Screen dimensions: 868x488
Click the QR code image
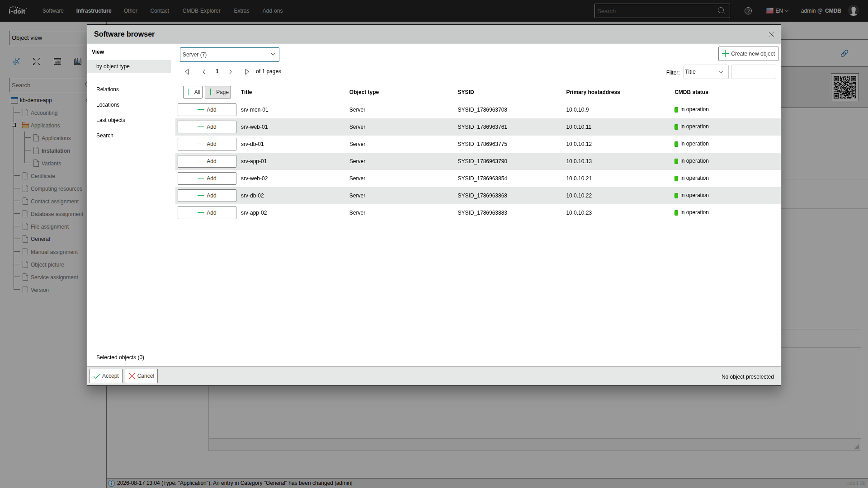click(845, 87)
